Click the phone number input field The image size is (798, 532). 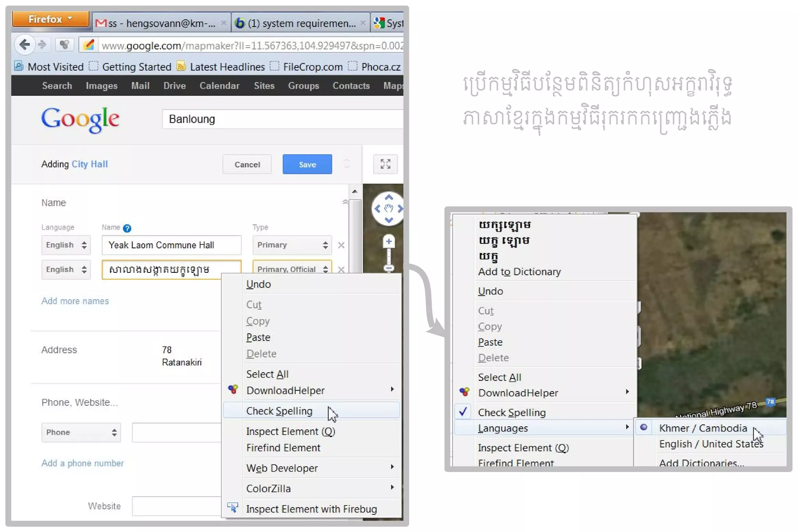point(177,432)
